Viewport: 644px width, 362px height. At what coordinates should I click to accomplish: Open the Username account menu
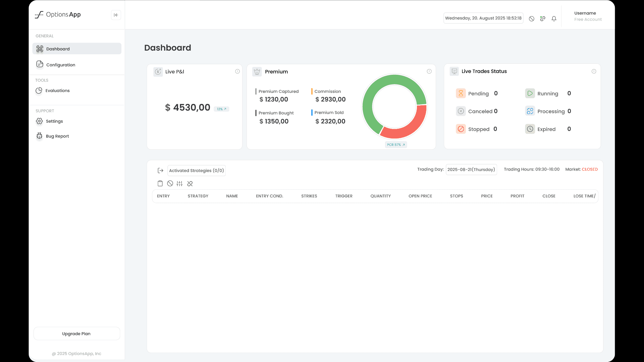point(588,16)
